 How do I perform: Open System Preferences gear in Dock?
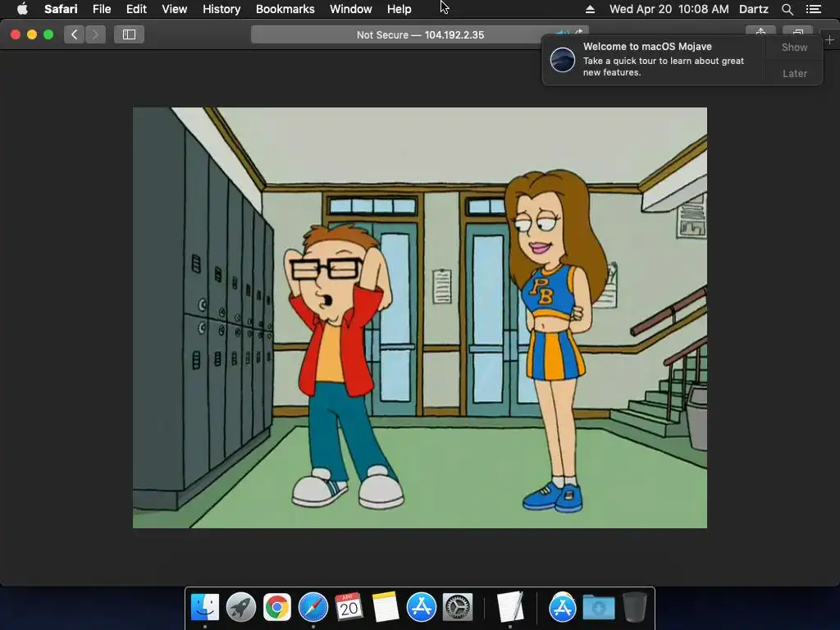tap(457, 608)
